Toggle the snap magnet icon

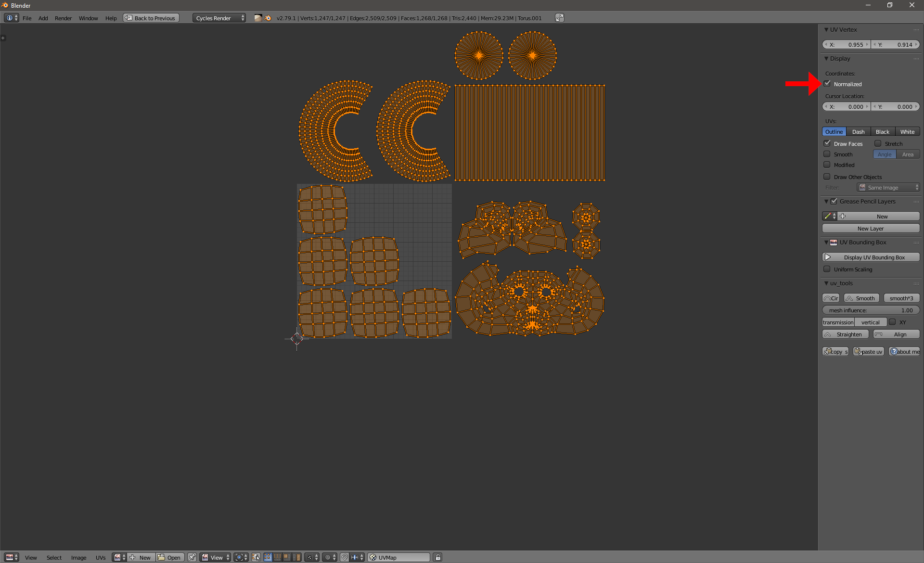click(x=344, y=557)
